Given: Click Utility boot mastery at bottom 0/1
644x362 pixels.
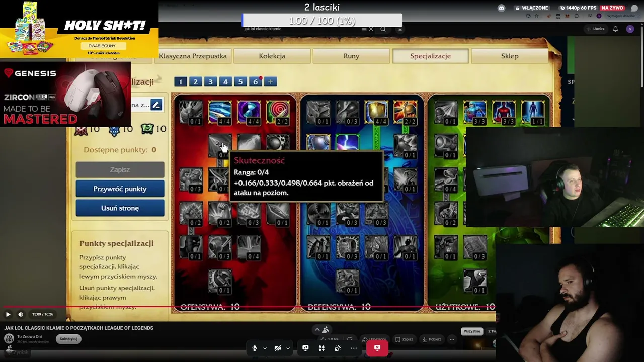Looking at the screenshot, I should point(475,282).
